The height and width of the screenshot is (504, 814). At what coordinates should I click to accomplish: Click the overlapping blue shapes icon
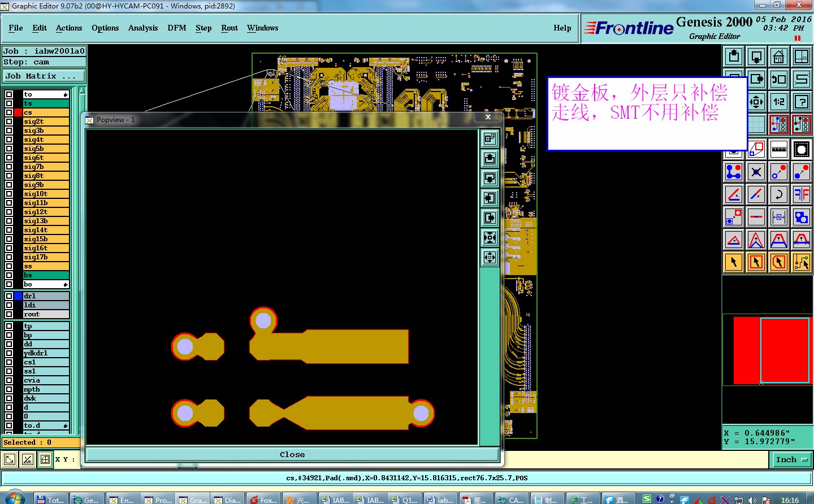[802, 217]
